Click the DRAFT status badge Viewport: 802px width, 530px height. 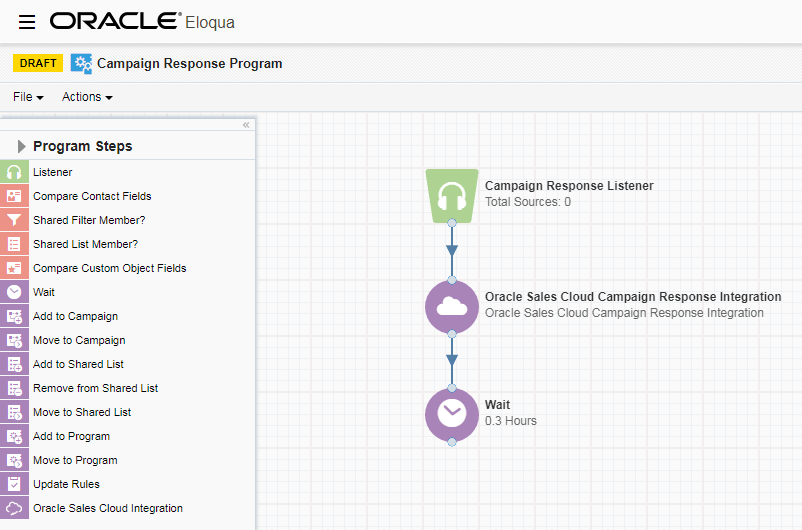(38, 63)
